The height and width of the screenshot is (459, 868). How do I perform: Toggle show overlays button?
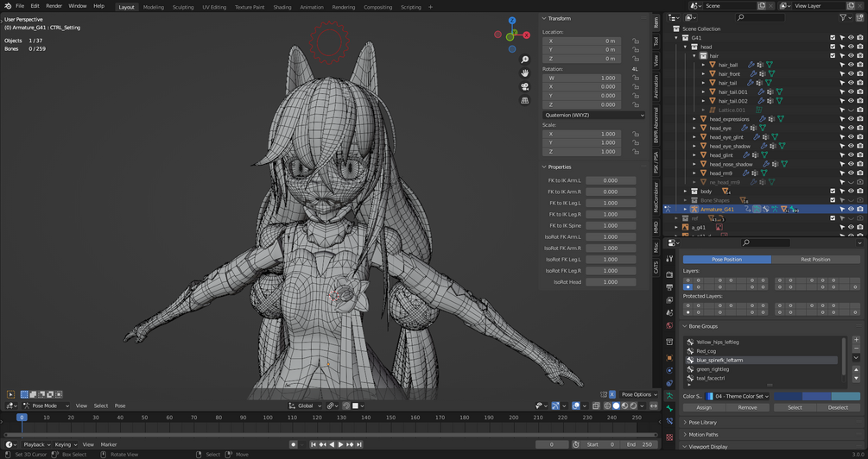coord(576,406)
